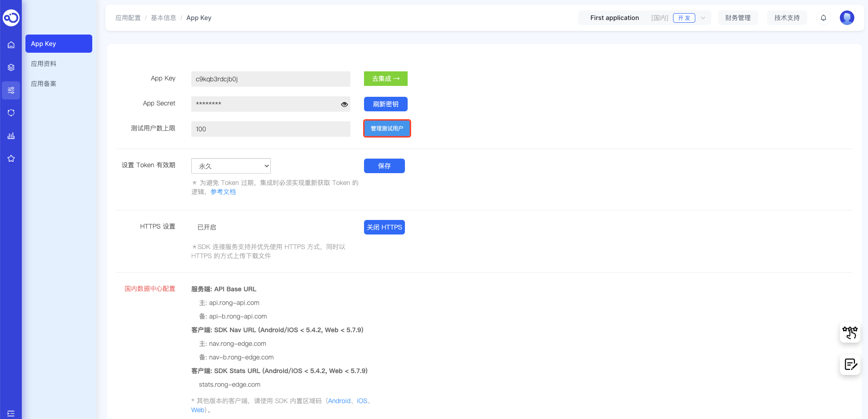The width and height of the screenshot is (868, 419).
Task: Click the green 去集成 button
Action: 385,79
